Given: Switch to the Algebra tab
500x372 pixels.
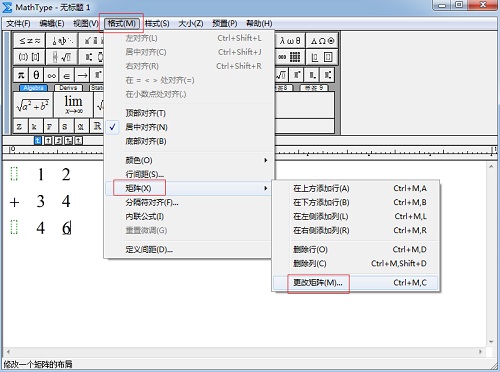Looking at the screenshot, I should click(33, 88).
